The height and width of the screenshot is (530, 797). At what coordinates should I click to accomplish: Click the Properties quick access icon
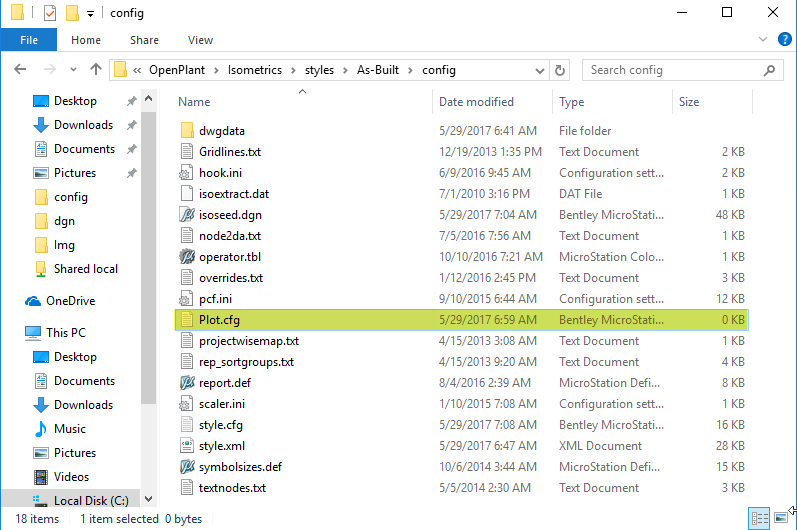[x=49, y=13]
